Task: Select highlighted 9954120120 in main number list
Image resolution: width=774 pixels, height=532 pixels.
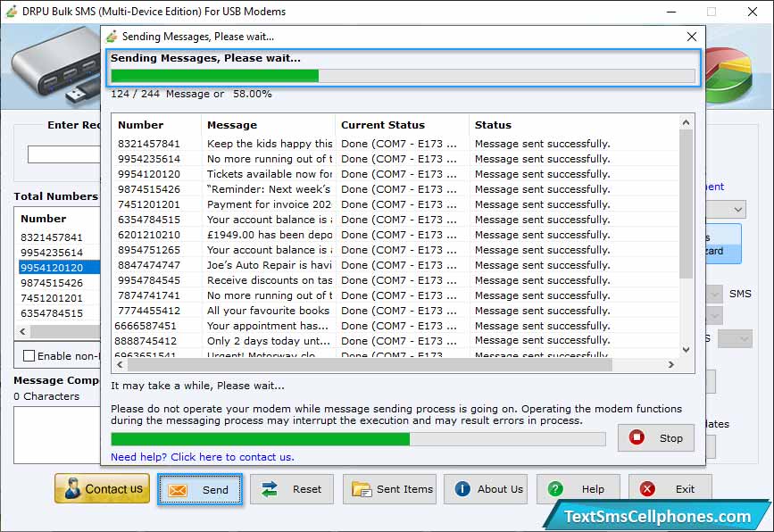Action: [59, 268]
